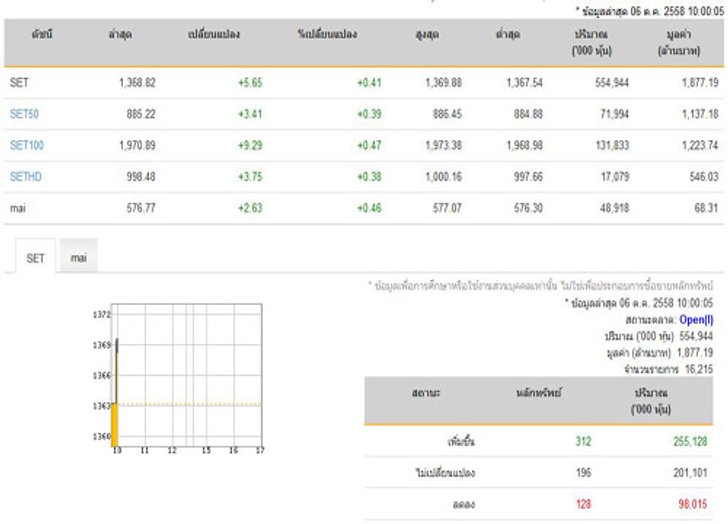
Task: Select SET50 change +3.41
Action: click(250, 114)
